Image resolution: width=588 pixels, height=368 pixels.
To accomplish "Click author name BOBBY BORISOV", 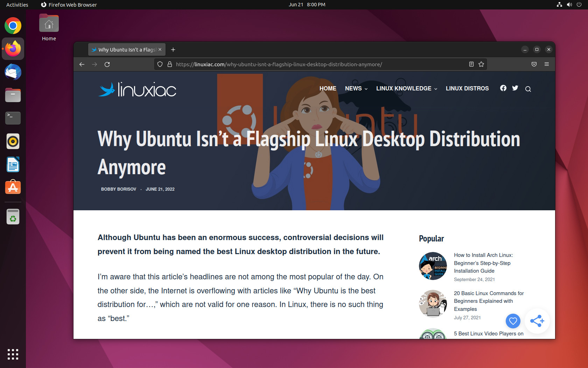I will point(119,189).
